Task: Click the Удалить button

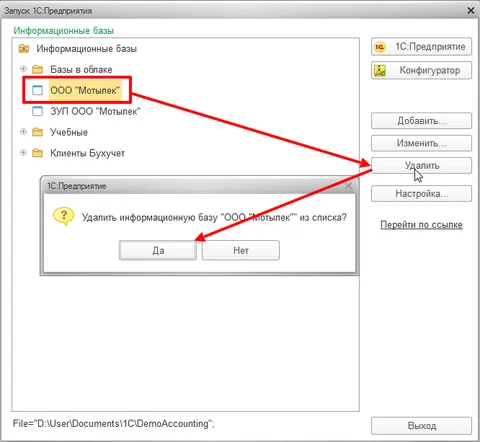Action: click(x=421, y=165)
